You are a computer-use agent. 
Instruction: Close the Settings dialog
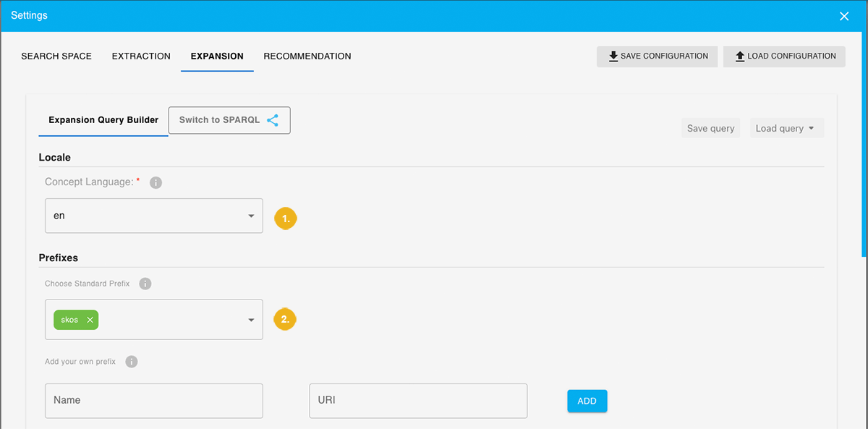pos(844,15)
